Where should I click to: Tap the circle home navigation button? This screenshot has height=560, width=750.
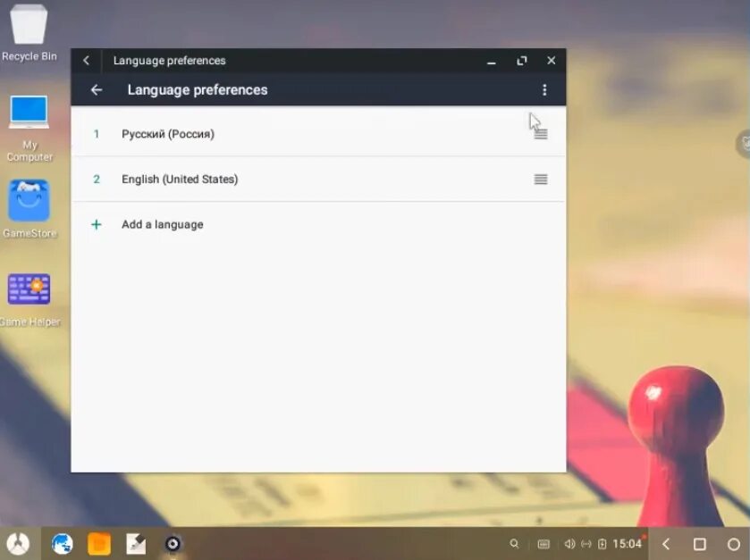[x=733, y=544]
